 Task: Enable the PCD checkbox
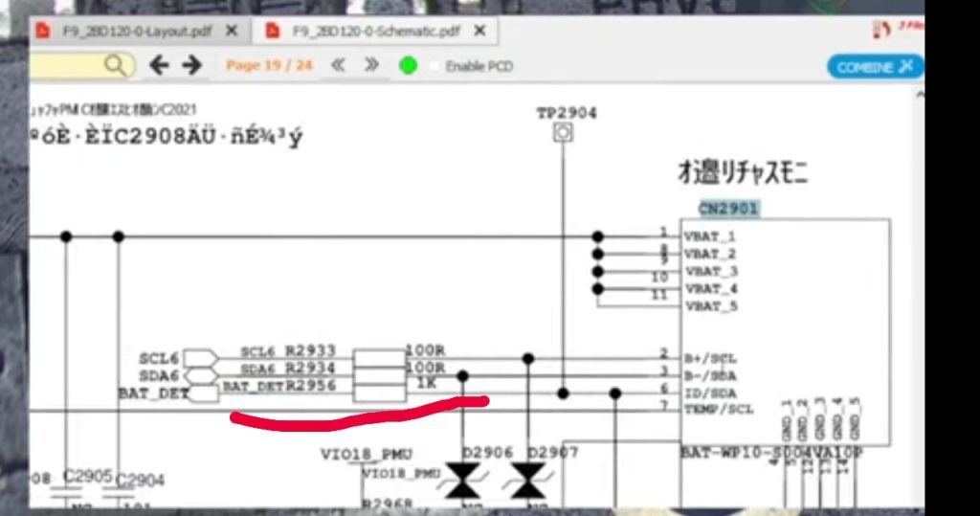[435, 66]
